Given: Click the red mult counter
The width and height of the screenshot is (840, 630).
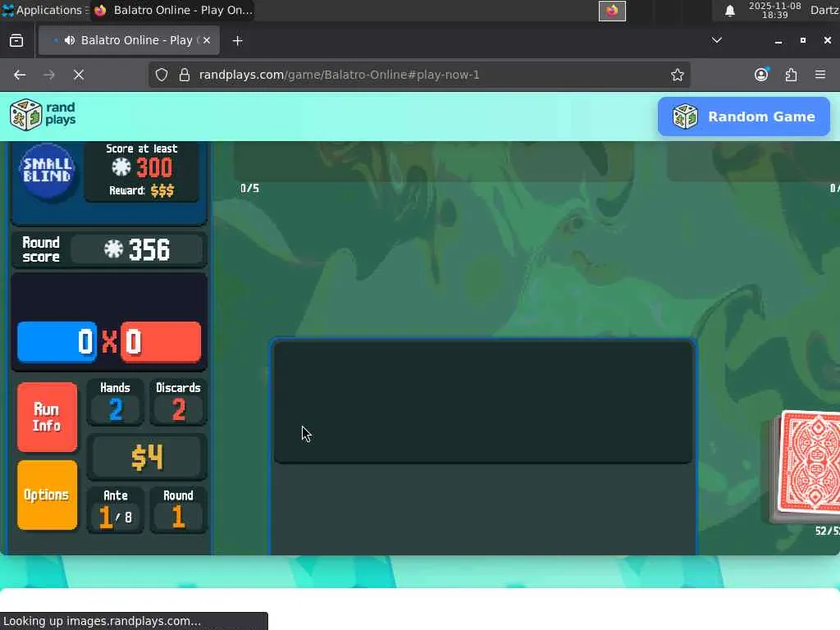Looking at the screenshot, I should click(x=161, y=342).
